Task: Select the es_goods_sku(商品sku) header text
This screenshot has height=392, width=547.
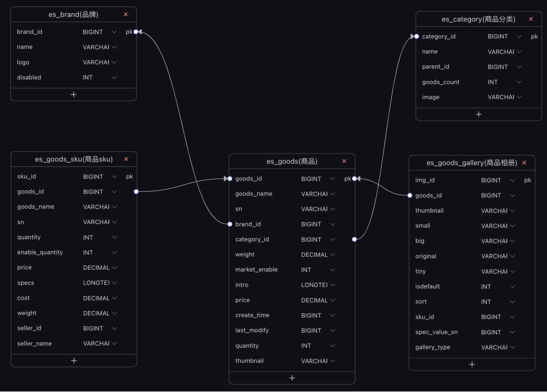Action: pyautogui.click(x=74, y=159)
